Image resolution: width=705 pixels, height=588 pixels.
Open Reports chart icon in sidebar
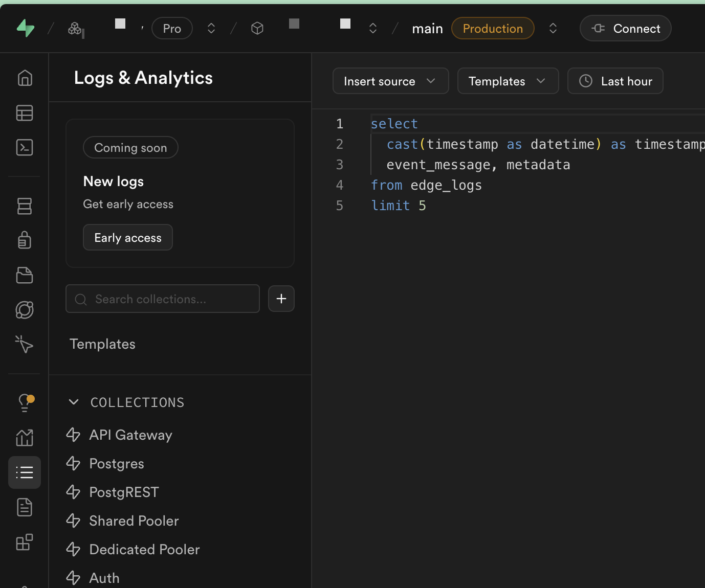pyautogui.click(x=25, y=438)
